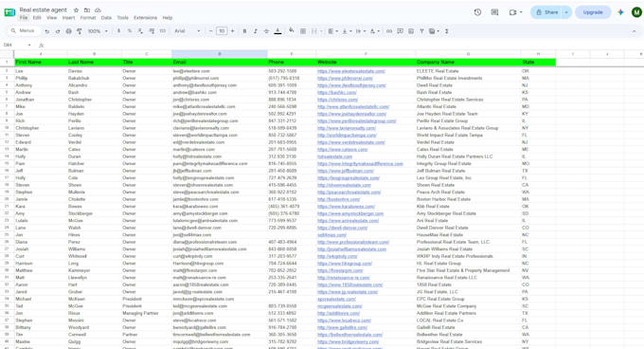
Task: Open the account avatar M
Action: [x=636, y=12]
